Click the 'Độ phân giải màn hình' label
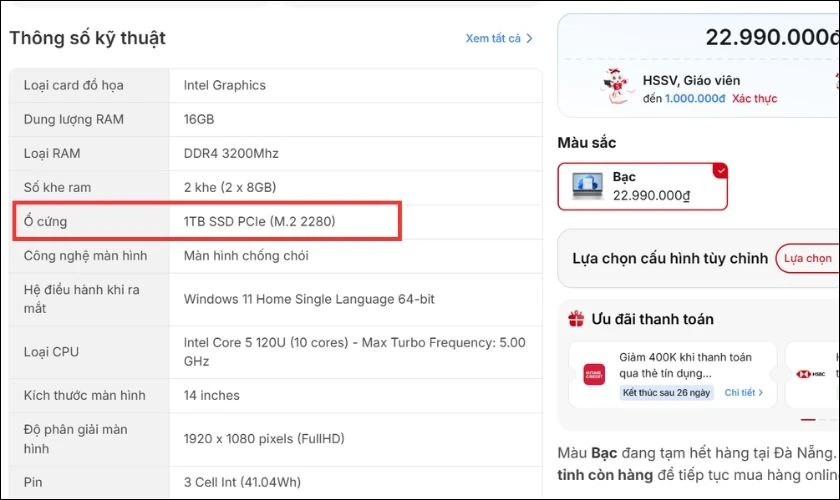The height and width of the screenshot is (500, 840). [76, 439]
